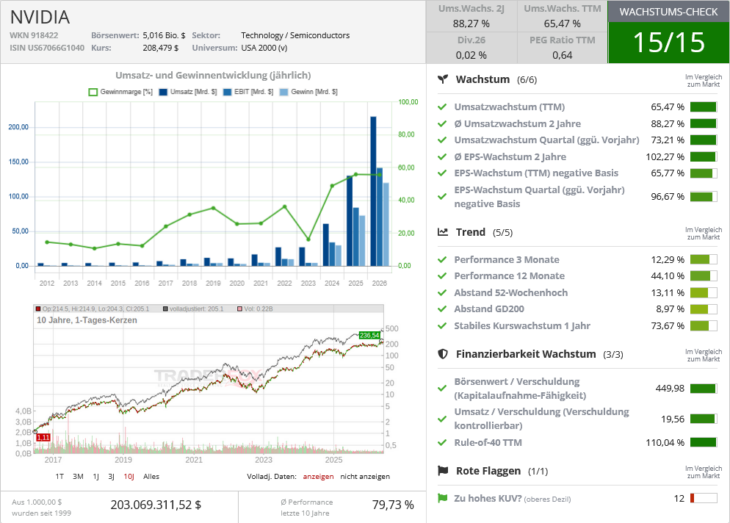This screenshot has height=523, width=730.
Task: Click the Technology / Semiconductors sector text
Action: pyautogui.click(x=295, y=35)
